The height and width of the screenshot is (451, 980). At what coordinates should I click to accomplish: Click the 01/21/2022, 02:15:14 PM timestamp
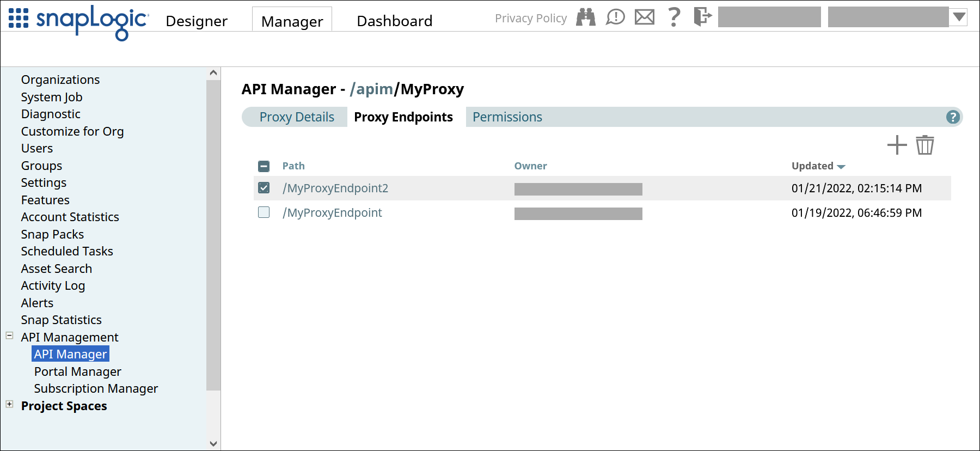(856, 188)
